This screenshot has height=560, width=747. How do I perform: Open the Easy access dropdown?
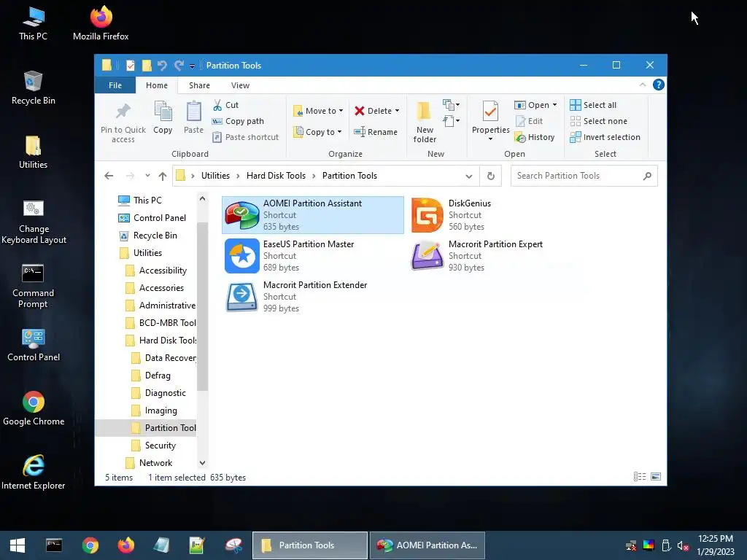(x=451, y=121)
